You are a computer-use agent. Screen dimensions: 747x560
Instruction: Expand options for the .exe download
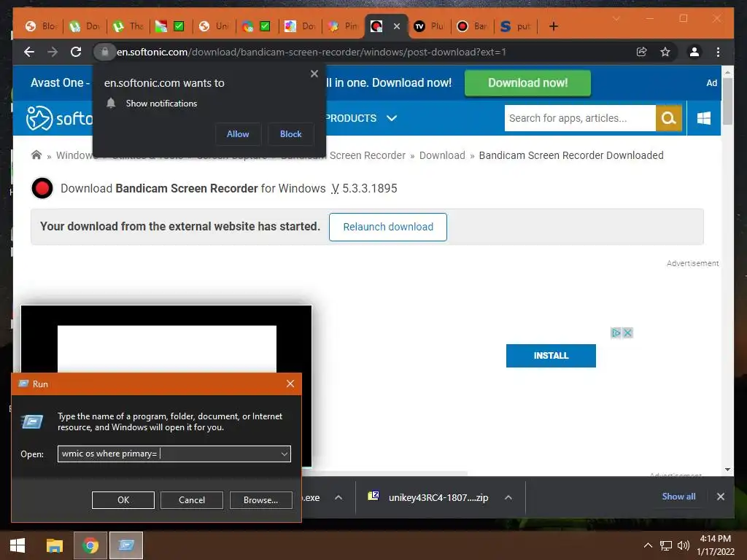click(x=338, y=497)
